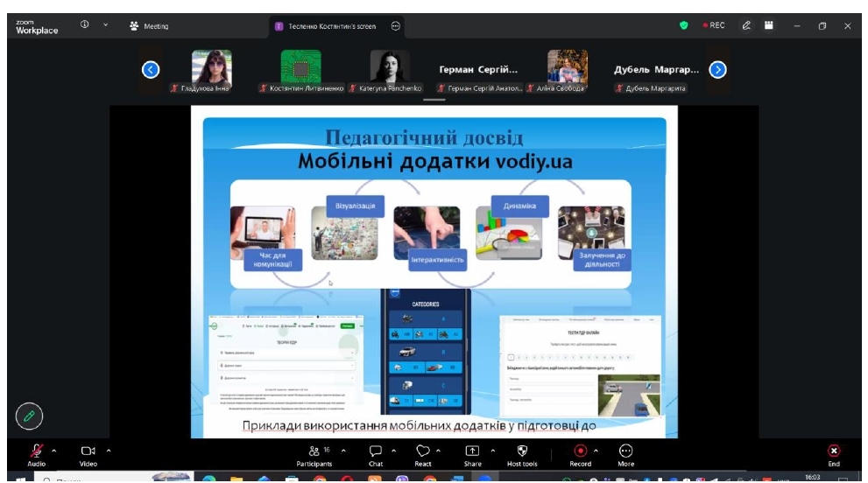Open annotation pencil floating button
This screenshot has height=483, width=868.
tap(29, 416)
